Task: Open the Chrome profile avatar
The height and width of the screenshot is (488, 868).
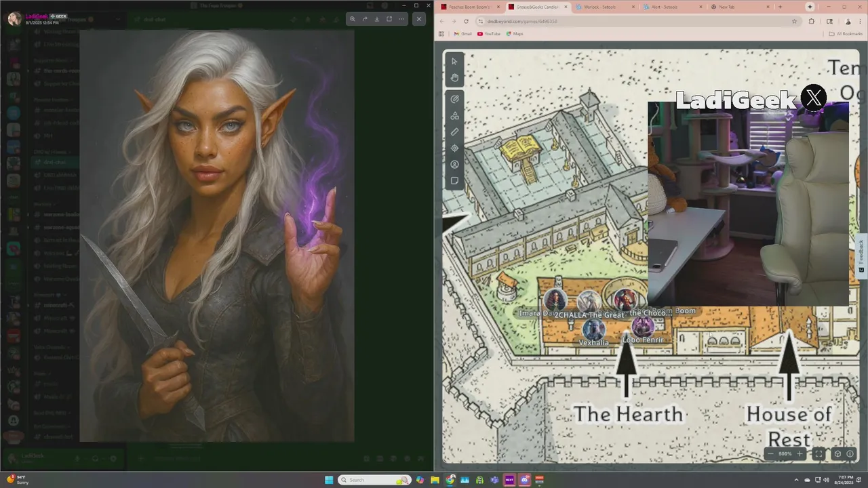Action: (848, 21)
